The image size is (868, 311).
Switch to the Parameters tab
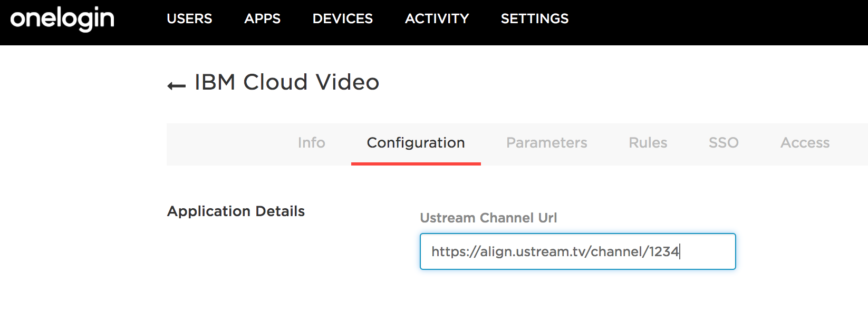pos(546,143)
